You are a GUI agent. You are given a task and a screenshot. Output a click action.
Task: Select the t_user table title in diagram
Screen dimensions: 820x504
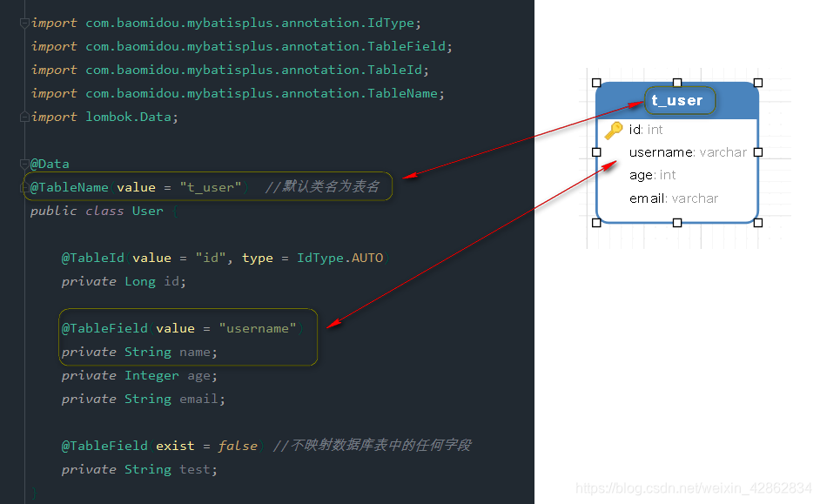pyautogui.click(x=677, y=100)
